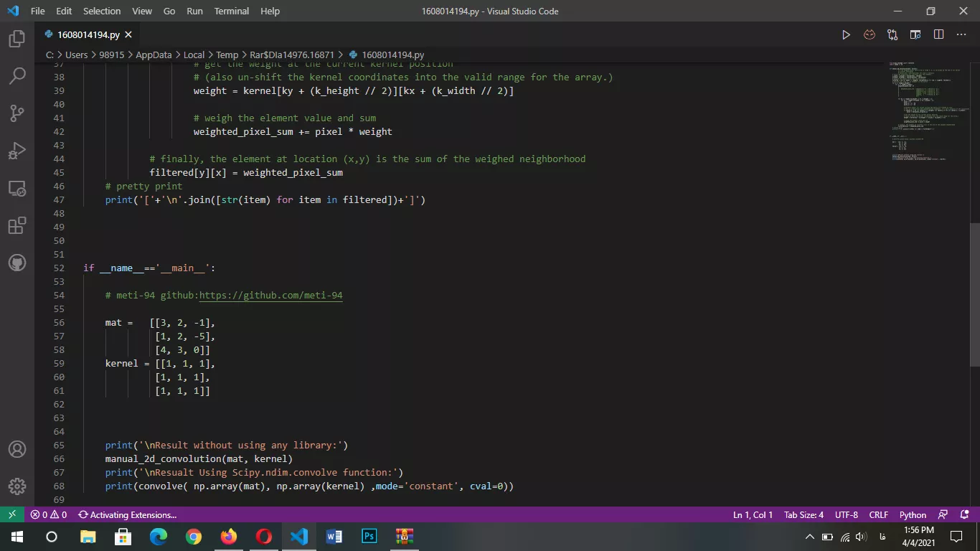
Task: Click Ln 1, Col 1 in status bar
Action: [753, 514]
